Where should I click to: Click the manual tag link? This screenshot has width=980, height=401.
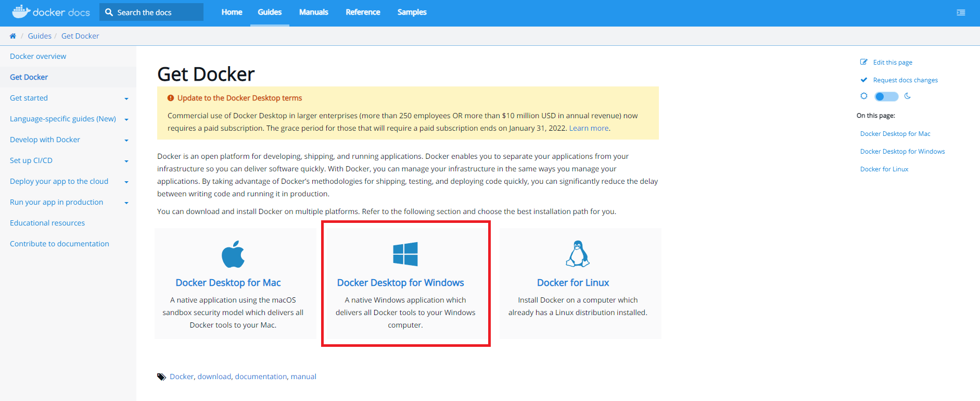[x=303, y=377]
